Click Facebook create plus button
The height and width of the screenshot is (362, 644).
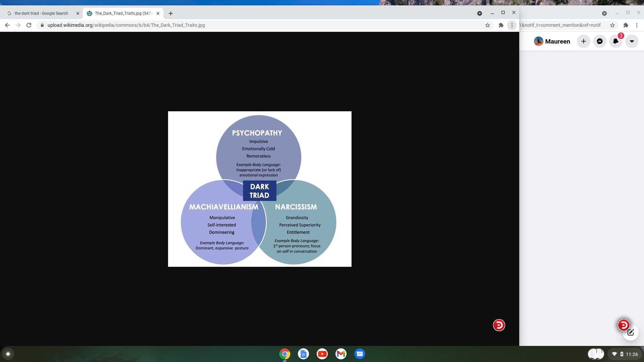pos(584,41)
